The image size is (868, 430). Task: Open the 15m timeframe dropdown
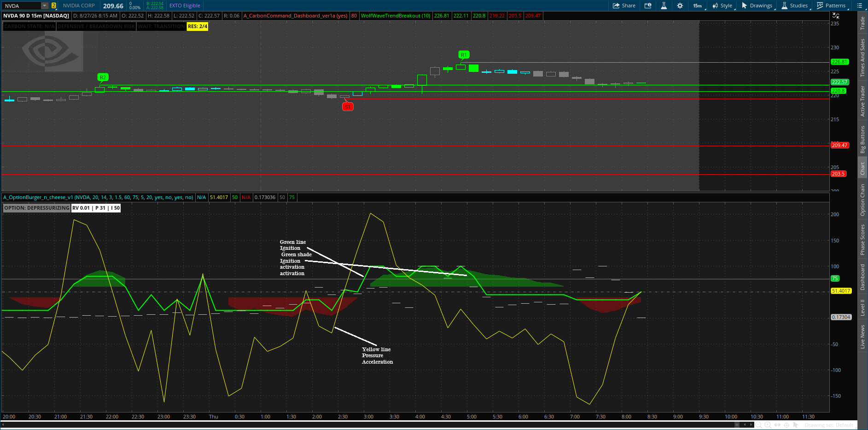coord(698,6)
